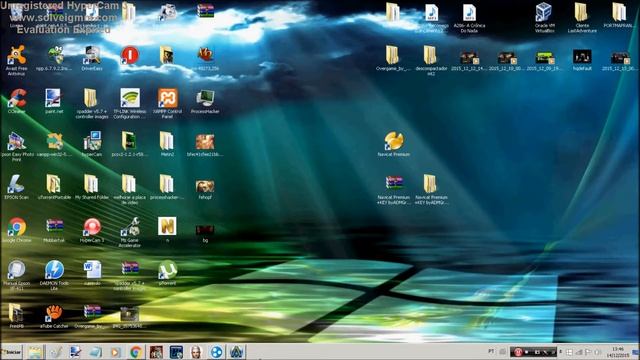
Task: Click the taskbar clock showing date
Action: click(x=618, y=352)
